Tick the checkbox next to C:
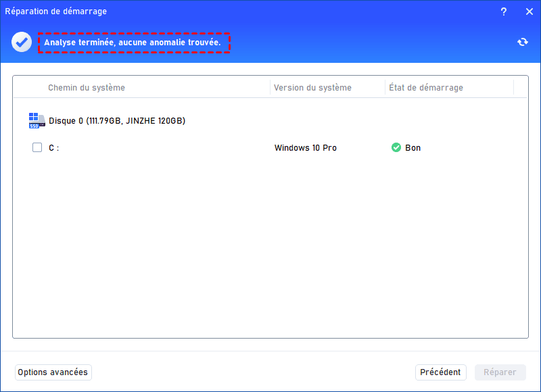The image size is (541, 392). (x=37, y=147)
